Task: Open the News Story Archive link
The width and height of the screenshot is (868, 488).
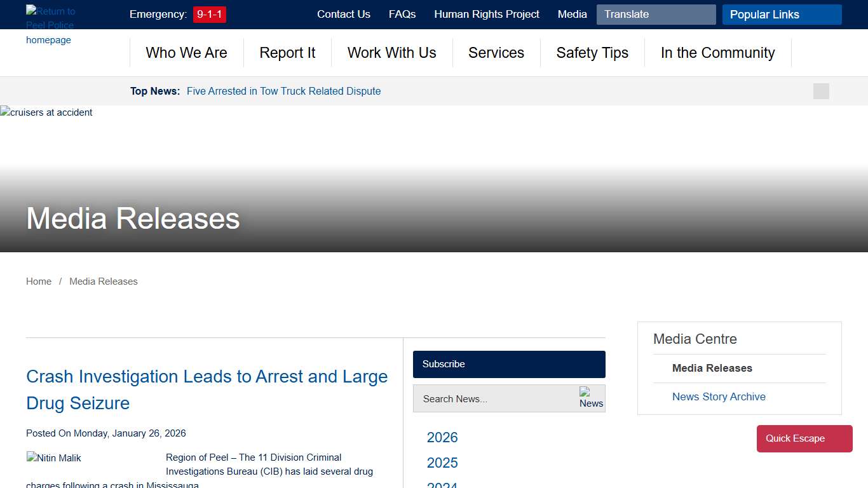Action: tap(719, 396)
